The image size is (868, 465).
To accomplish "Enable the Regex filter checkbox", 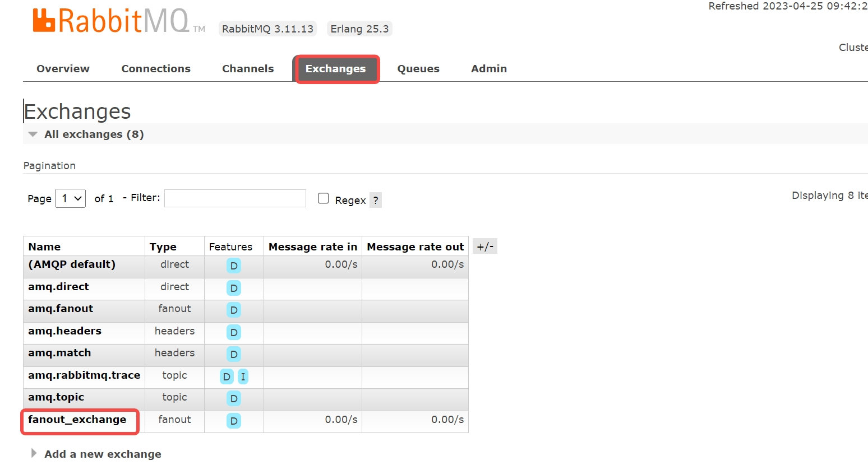I will 324,198.
